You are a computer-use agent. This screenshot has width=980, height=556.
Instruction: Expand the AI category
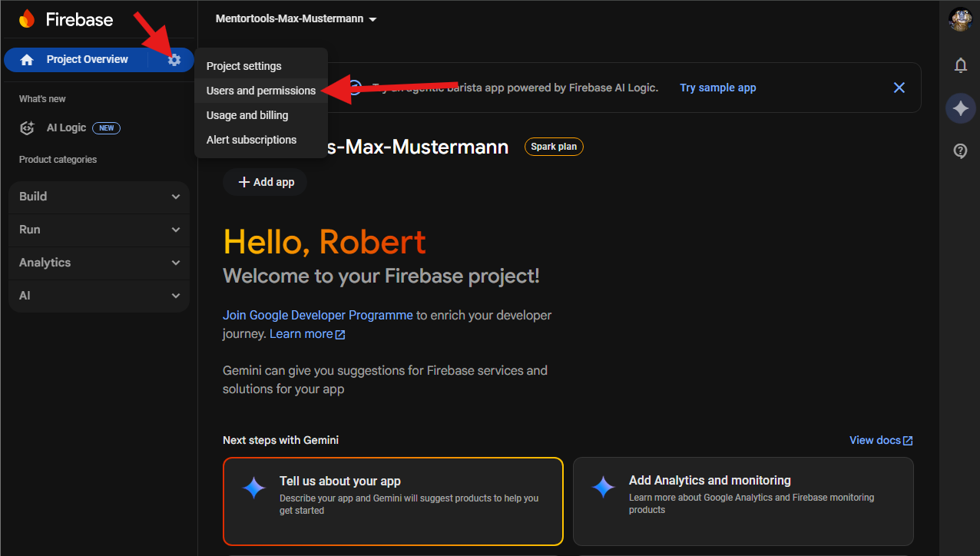tap(99, 296)
